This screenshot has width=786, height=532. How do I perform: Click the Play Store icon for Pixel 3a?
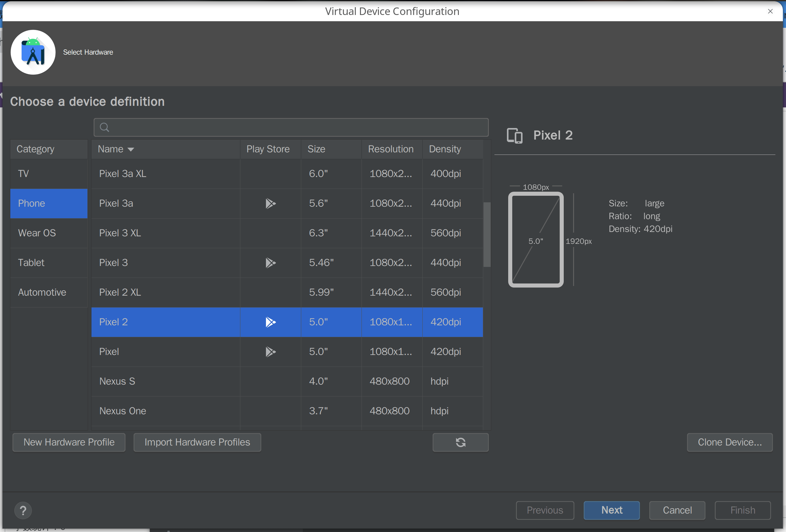[x=270, y=203]
